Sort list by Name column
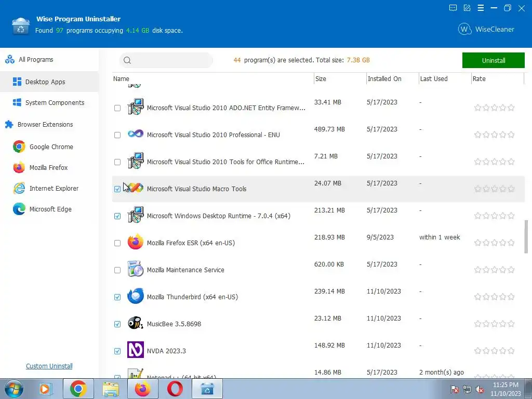Viewport: 532px width, 399px height. [121, 79]
